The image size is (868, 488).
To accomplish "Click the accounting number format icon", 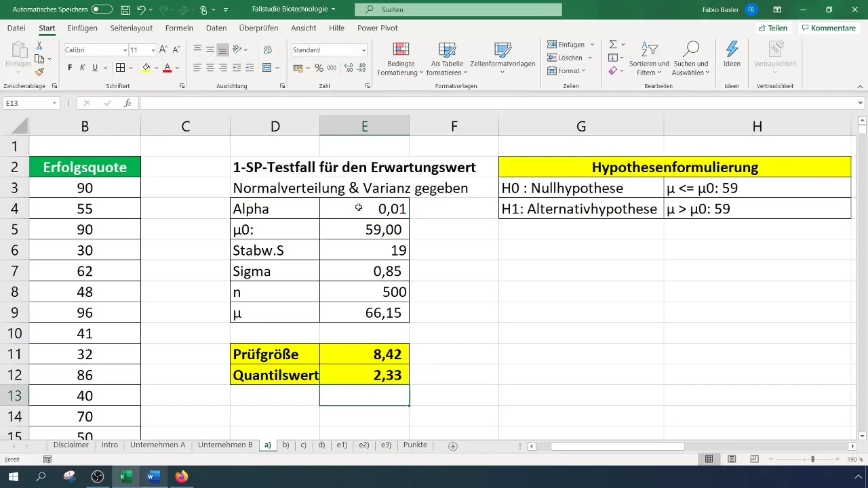I will point(298,68).
